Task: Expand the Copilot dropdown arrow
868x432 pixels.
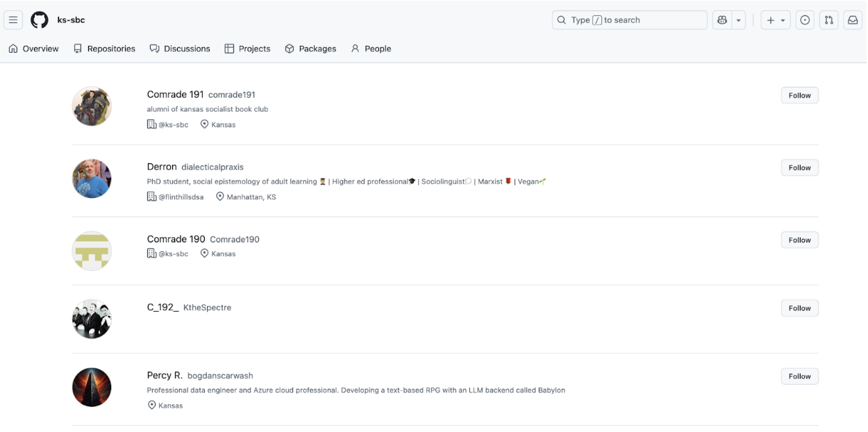Action: pos(739,20)
